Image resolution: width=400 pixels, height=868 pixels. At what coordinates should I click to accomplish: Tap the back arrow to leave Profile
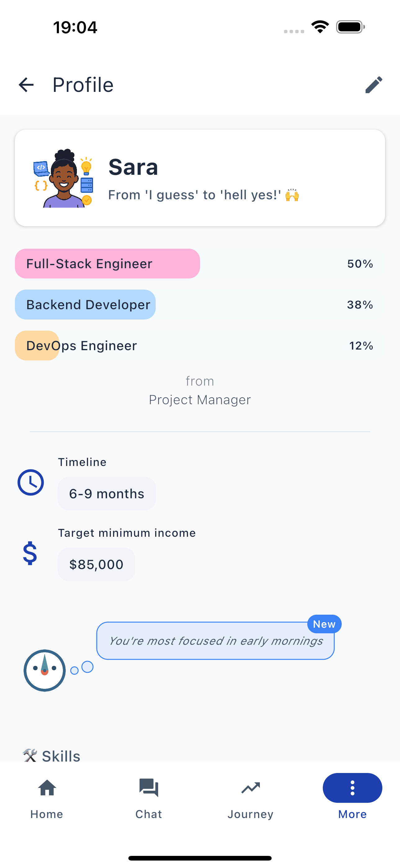point(26,84)
